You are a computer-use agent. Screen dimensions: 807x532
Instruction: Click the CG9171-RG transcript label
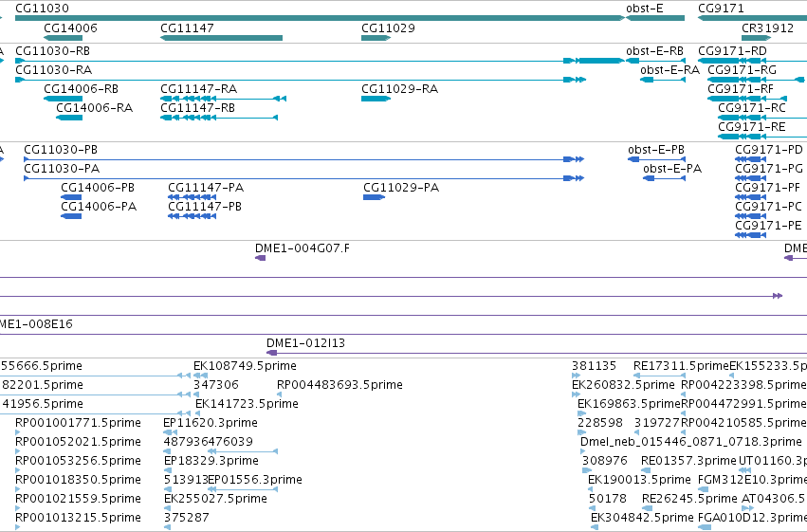point(742,70)
